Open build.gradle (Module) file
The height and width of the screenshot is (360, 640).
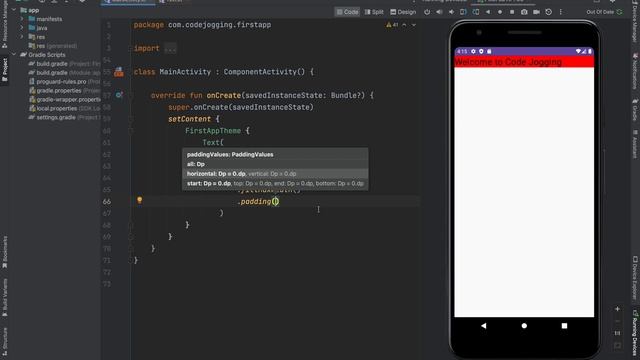(64, 73)
